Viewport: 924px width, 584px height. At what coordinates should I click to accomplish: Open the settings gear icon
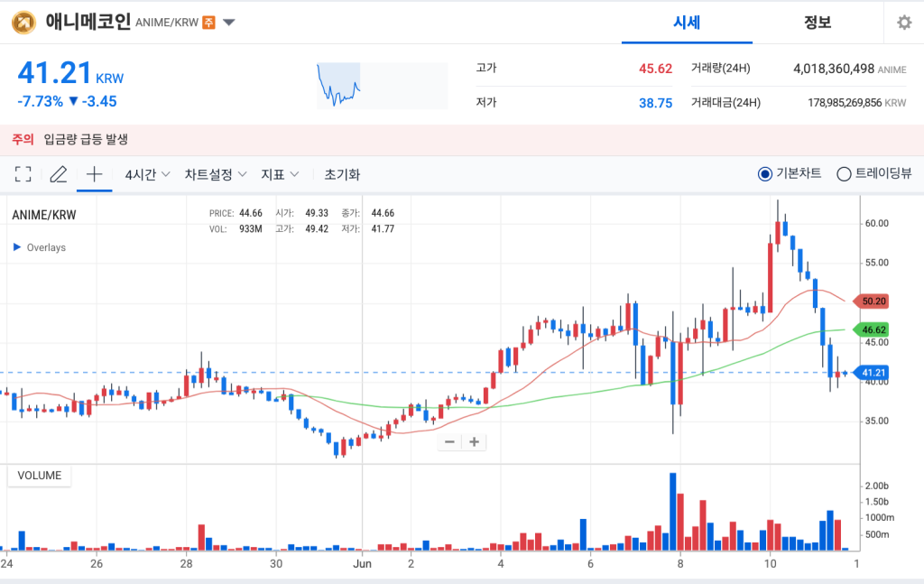click(x=904, y=23)
